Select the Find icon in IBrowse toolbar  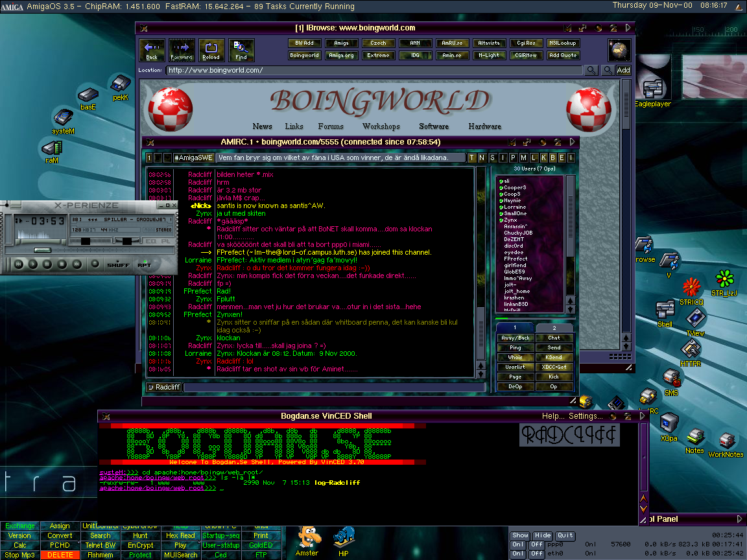241,50
